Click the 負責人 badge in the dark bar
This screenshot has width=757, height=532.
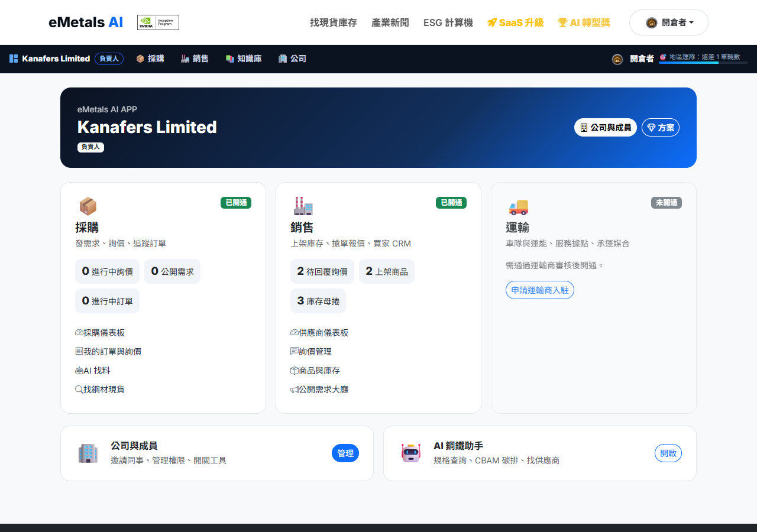(x=109, y=59)
